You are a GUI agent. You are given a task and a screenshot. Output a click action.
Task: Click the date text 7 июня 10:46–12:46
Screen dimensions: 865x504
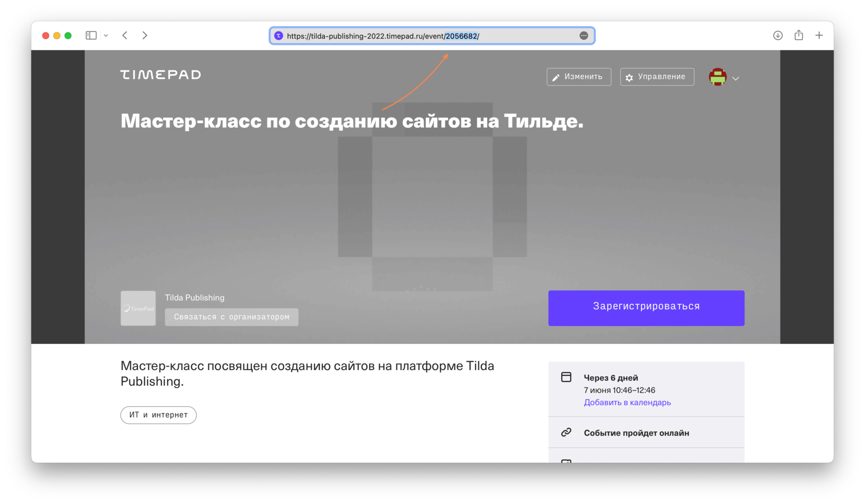point(619,390)
